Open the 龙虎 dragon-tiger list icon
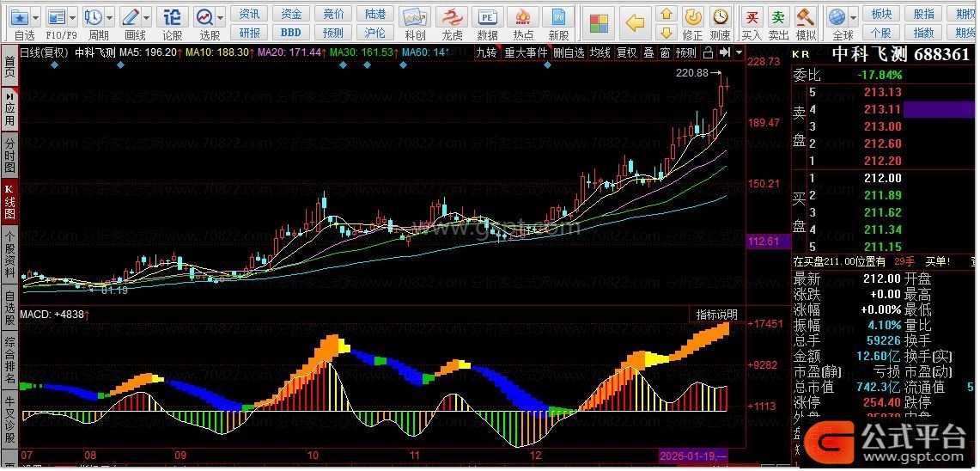 tap(452, 17)
